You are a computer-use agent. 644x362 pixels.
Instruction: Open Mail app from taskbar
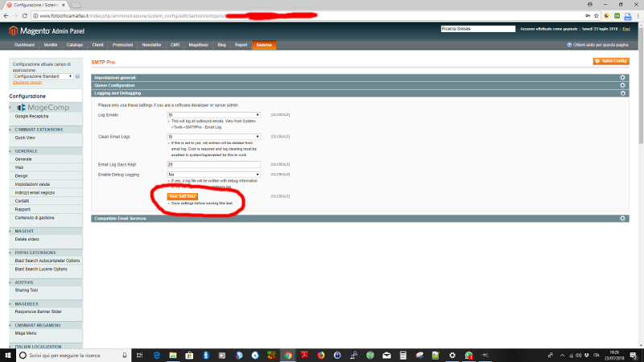pos(386,356)
